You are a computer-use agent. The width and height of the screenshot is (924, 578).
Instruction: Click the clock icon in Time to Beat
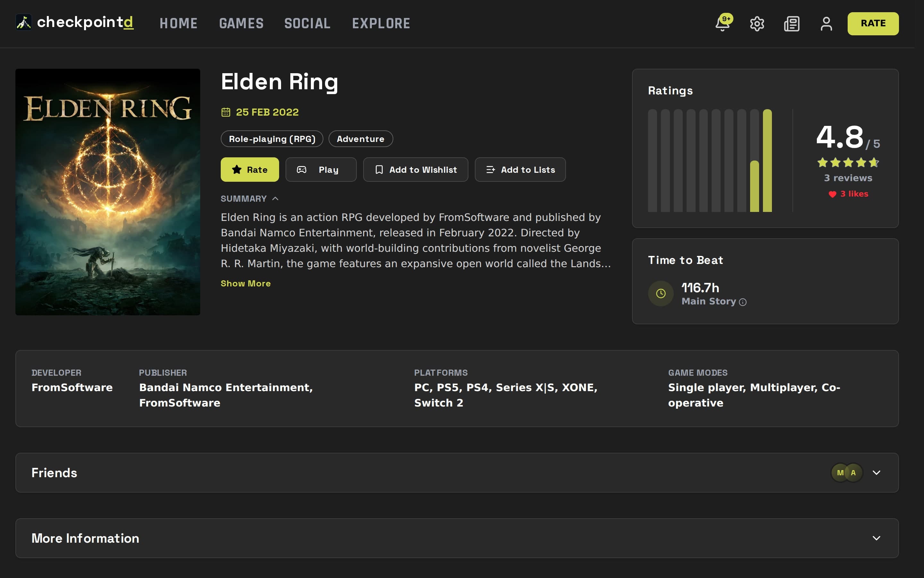[x=661, y=293]
